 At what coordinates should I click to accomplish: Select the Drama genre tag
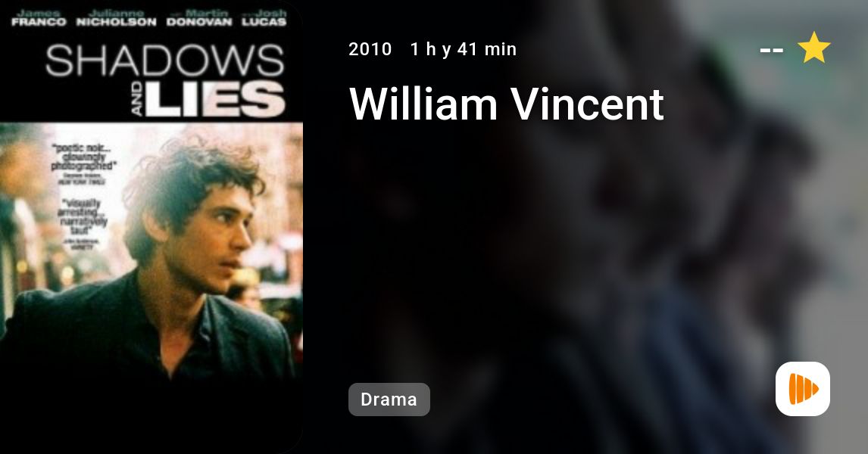[x=389, y=400]
